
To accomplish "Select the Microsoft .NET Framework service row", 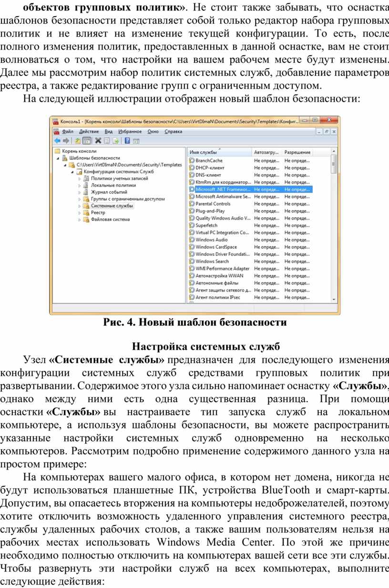I will pos(250,189).
